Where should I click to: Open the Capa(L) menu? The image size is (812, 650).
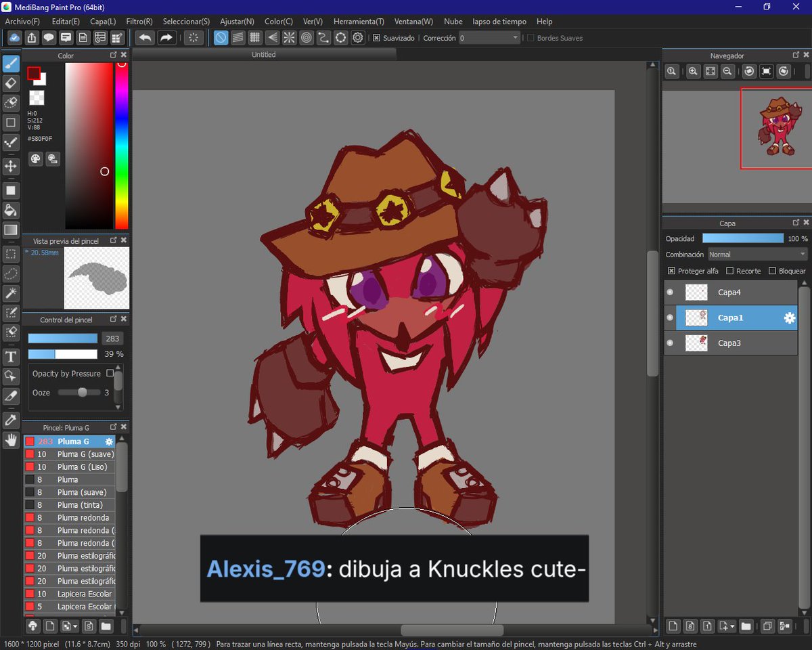[x=103, y=22]
